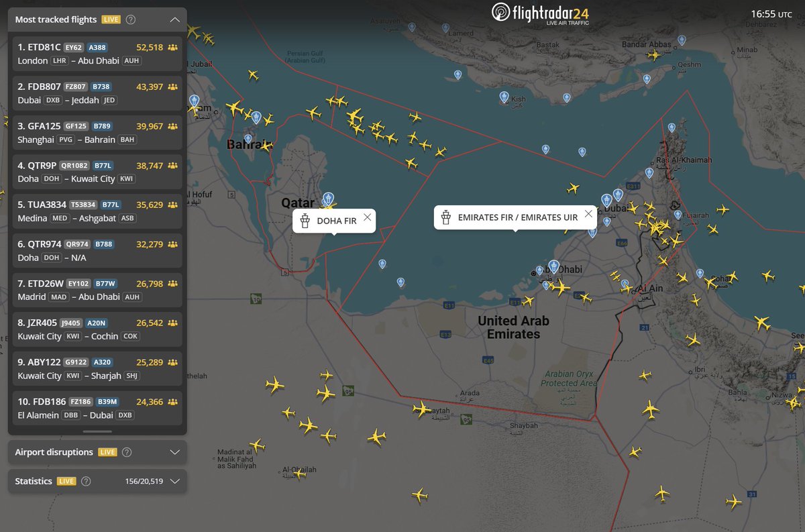Collapse the Most tracked flights panel

(x=175, y=20)
